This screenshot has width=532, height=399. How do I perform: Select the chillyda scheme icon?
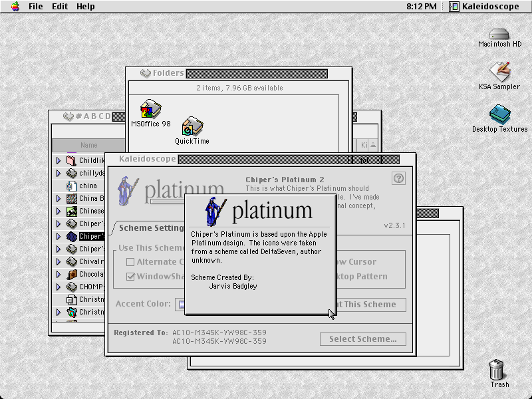[72, 173]
